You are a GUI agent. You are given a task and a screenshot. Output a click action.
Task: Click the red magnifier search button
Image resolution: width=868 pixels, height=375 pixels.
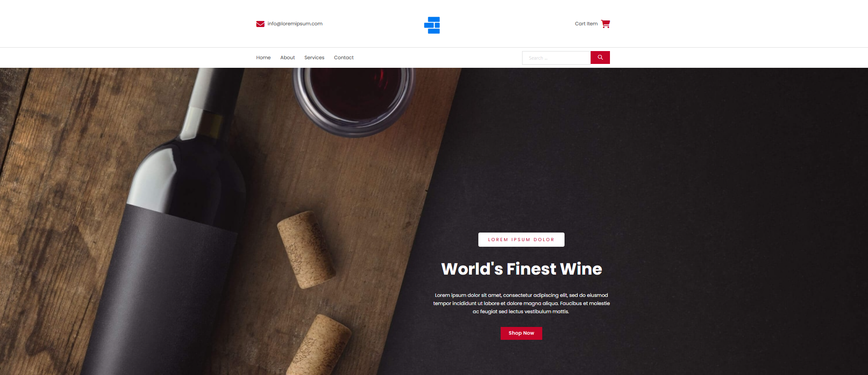(600, 57)
